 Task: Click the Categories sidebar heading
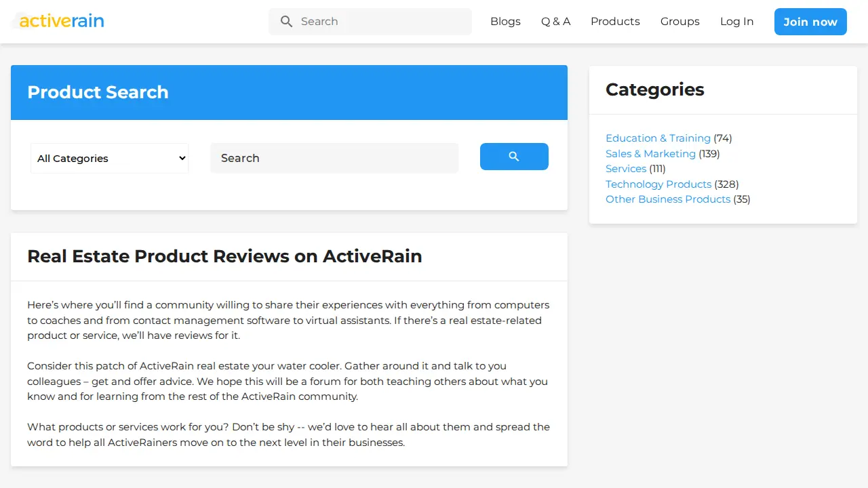[654, 89]
